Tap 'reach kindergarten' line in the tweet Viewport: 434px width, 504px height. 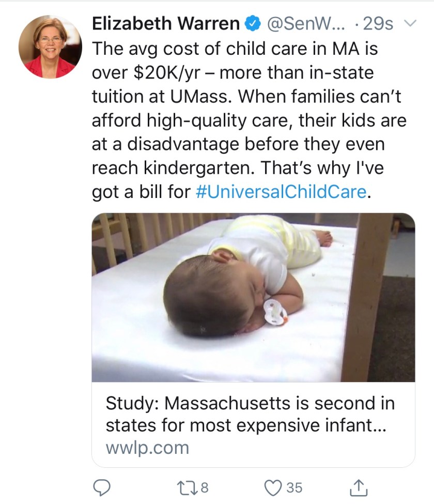pyautogui.click(x=171, y=168)
